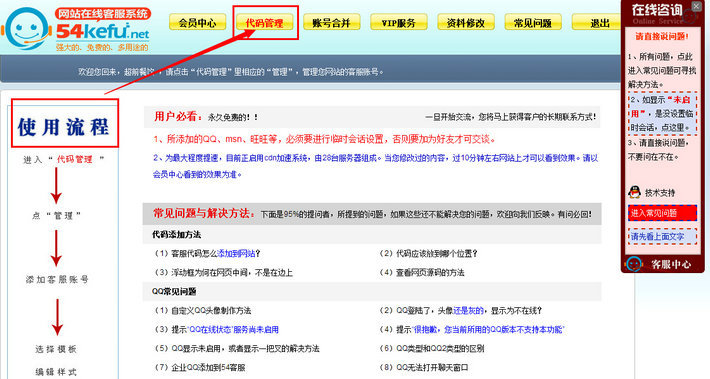The width and height of the screenshot is (710, 379).
Task: Go to the 资料修改 page
Action: coord(466,22)
